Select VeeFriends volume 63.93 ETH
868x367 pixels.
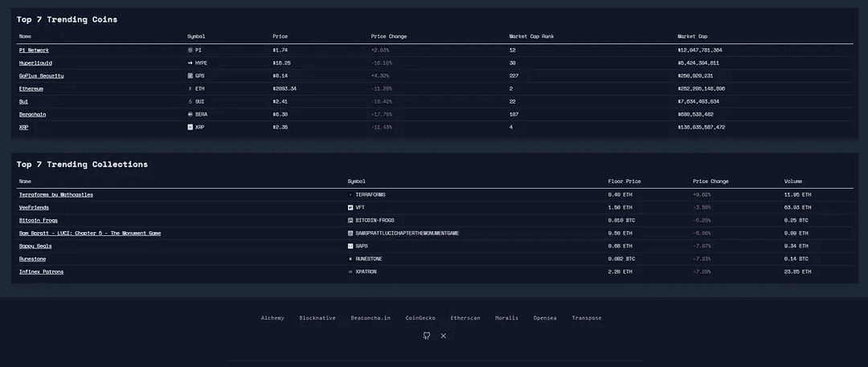(x=798, y=207)
